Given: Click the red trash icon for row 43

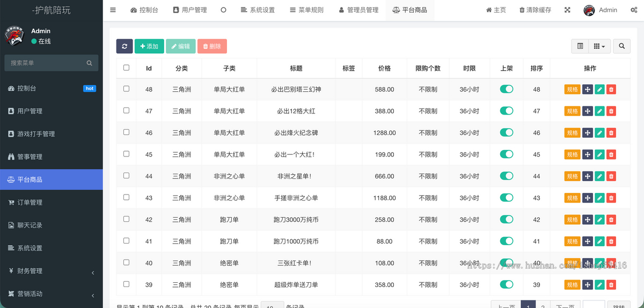Looking at the screenshot, I should pyautogui.click(x=611, y=198).
